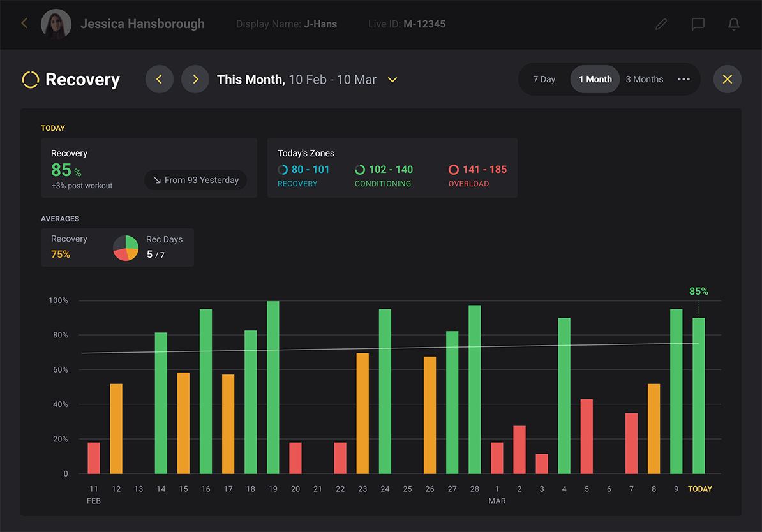Open the notifications bell

(x=734, y=24)
